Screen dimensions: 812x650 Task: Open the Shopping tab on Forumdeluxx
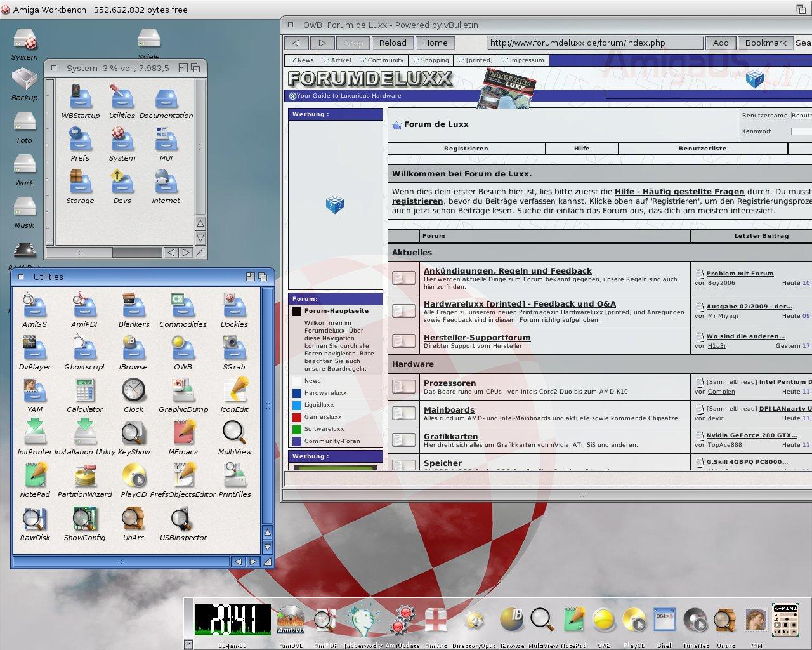[x=431, y=60]
